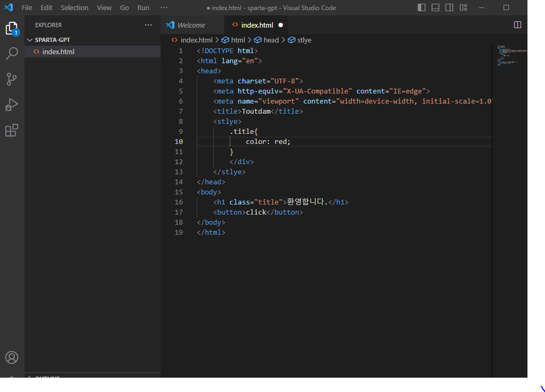545x392 pixels.
Task: Open the Accounts icon in activity bar
Action: pyautogui.click(x=12, y=357)
